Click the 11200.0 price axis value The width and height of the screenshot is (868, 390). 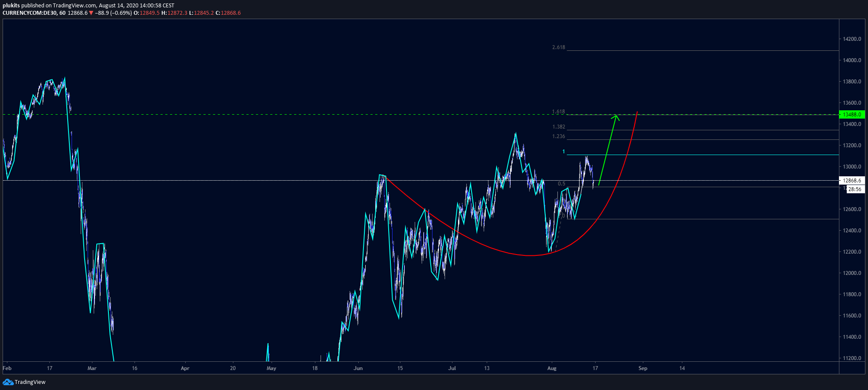[x=852, y=358]
